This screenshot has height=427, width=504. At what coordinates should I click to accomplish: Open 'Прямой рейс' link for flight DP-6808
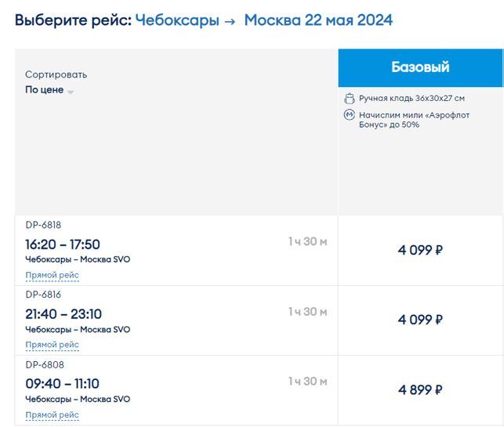52,414
